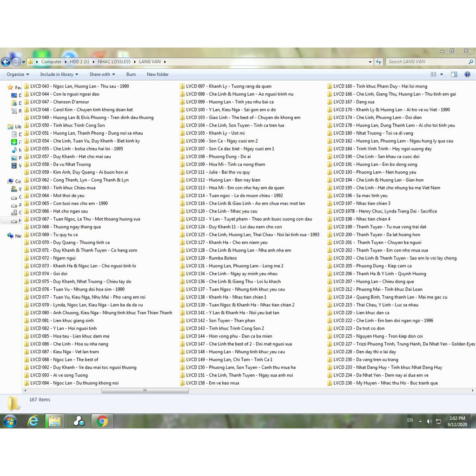Click HDD 2 (J:) in the breadcrumb path
Screen dimensions: 476x476
point(80,62)
